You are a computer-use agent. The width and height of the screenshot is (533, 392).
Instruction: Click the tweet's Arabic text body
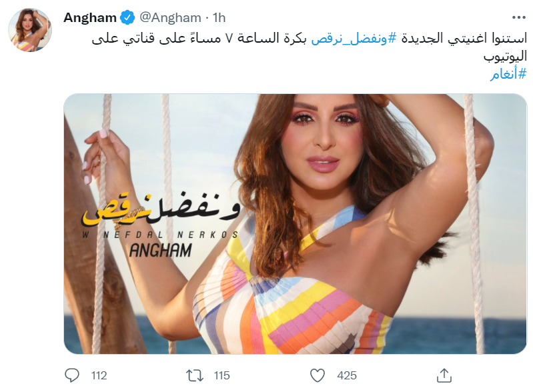point(310,47)
